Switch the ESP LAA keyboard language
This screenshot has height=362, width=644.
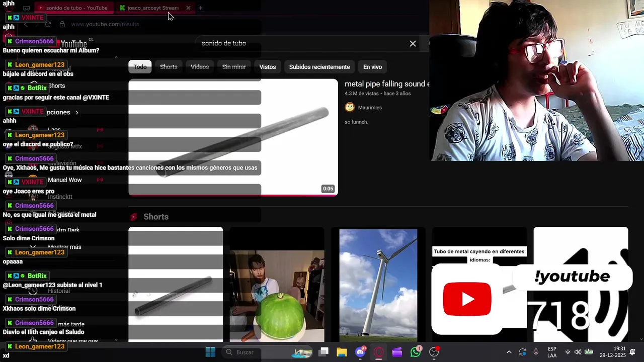click(x=552, y=352)
